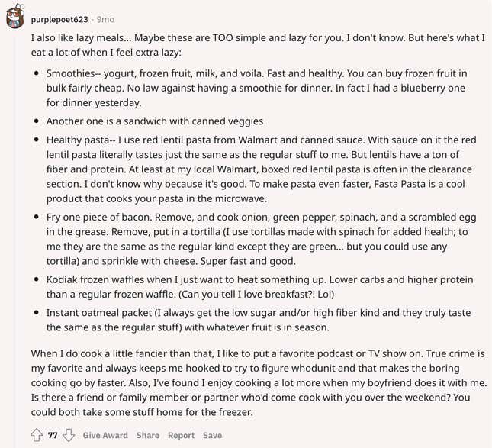Click the Kodiak frozen waffles bullet text
492x448 pixels.
[x=260, y=287]
